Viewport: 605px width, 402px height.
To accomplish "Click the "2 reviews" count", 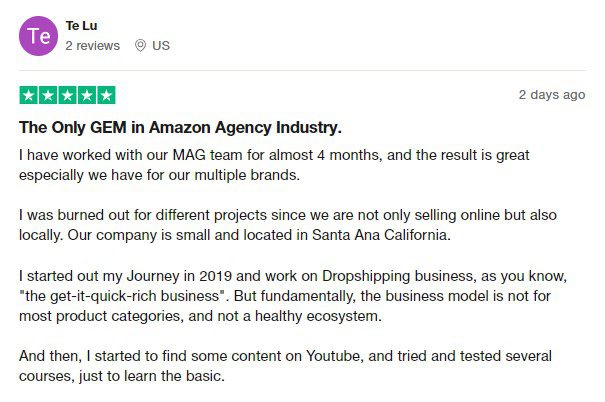I will click(93, 46).
